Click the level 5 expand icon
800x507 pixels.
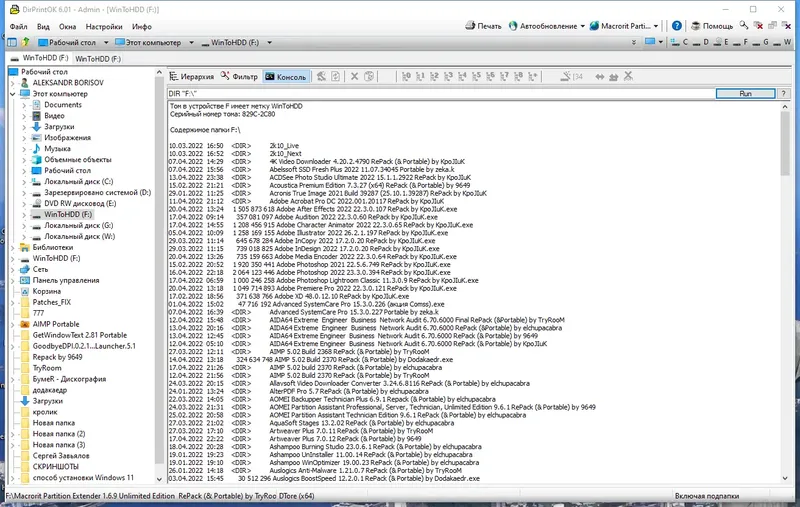(476, 77)
